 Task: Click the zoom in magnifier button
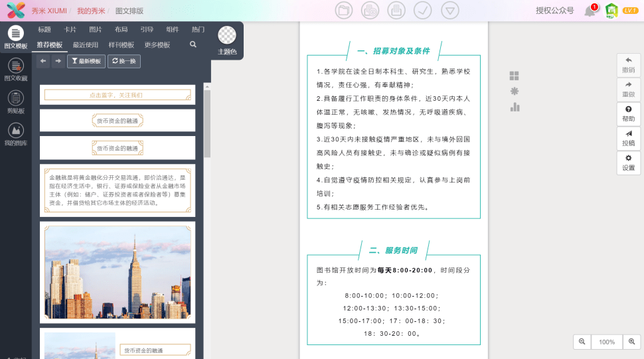[x=631, y=341]
